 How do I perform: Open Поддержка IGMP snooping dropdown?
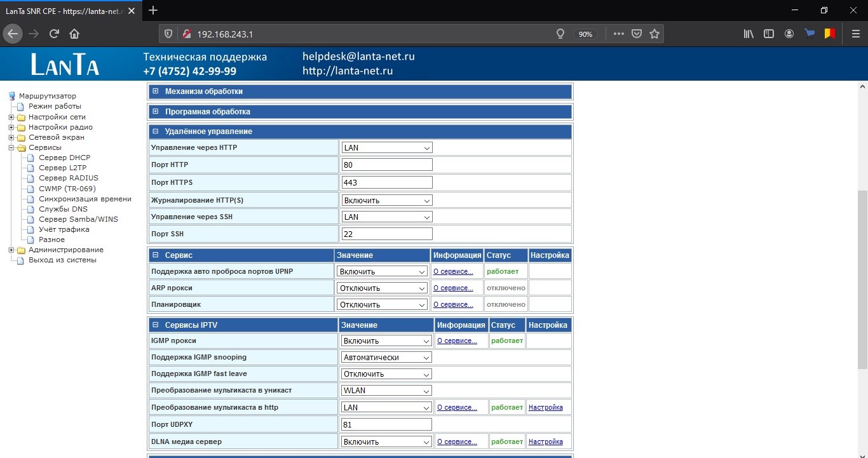387,358
